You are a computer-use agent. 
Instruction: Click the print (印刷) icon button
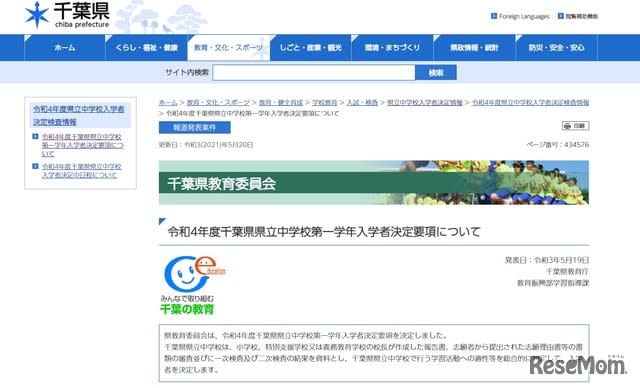tap(576, 126)
